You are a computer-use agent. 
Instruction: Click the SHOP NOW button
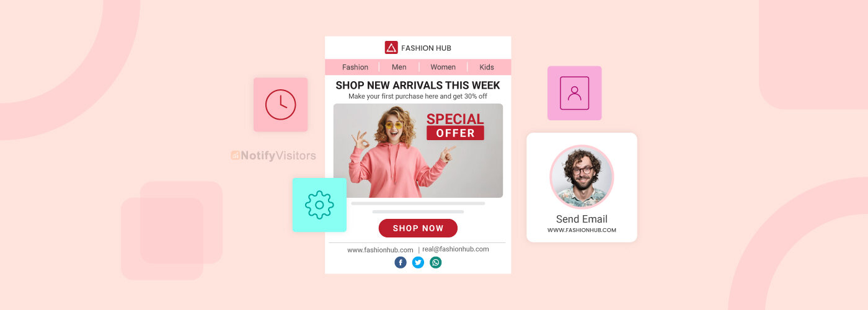(x=418, y=228)
